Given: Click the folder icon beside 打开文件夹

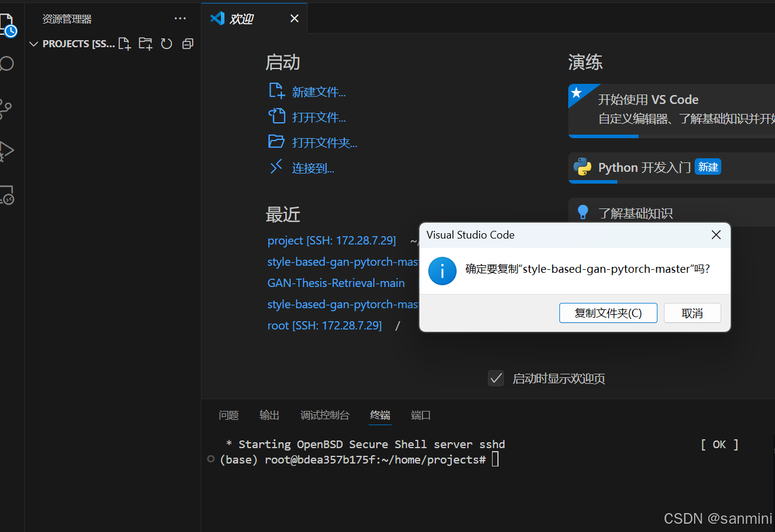Looking at the screenshot, I should [276, 142].
